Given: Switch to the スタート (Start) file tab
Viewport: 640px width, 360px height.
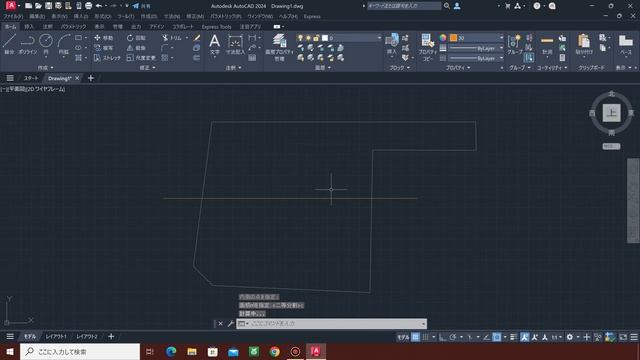Looking at the screenshot, I should pos(31,78).
